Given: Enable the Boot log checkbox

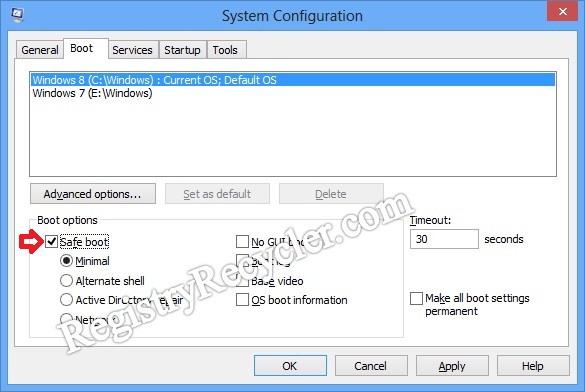Looking at the screenshot, I should point(243,261).
